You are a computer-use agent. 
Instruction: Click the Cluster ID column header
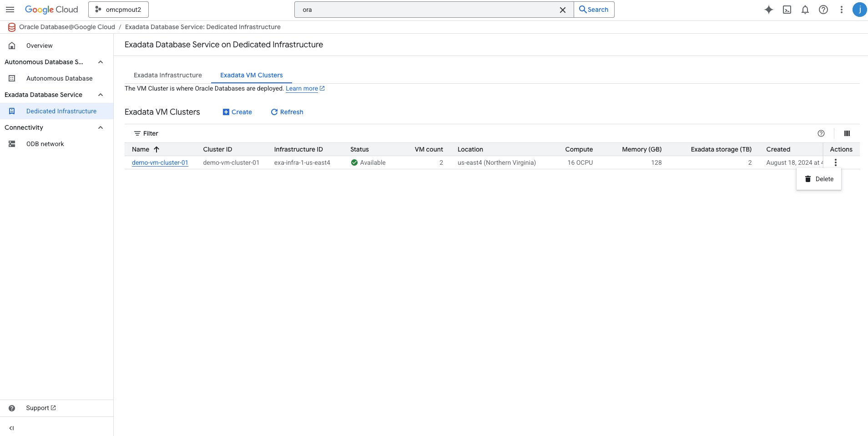217,149
